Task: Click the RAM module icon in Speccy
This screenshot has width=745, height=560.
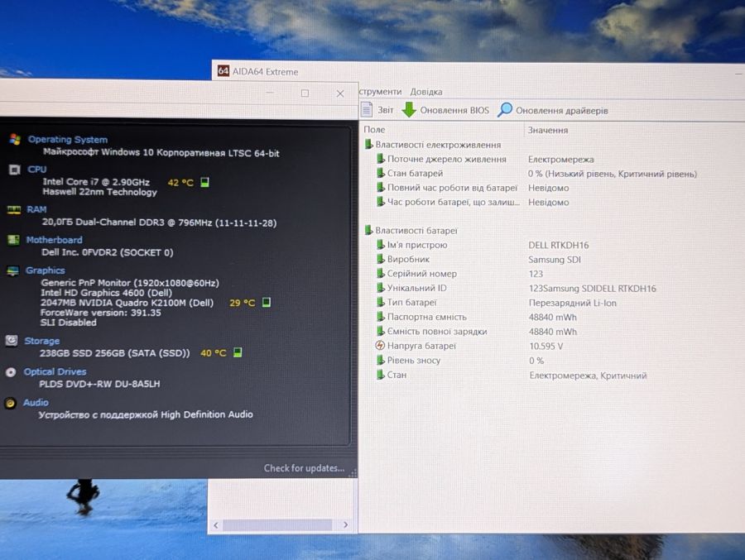Action: (14, 209)
